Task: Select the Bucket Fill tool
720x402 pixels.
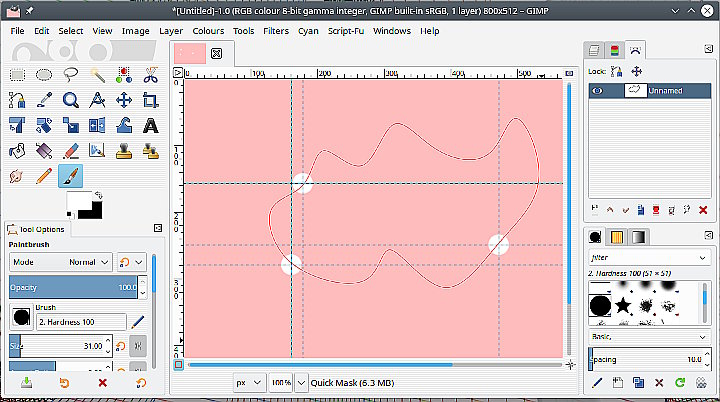Action: pyautogui.click(x=17, y=151)
